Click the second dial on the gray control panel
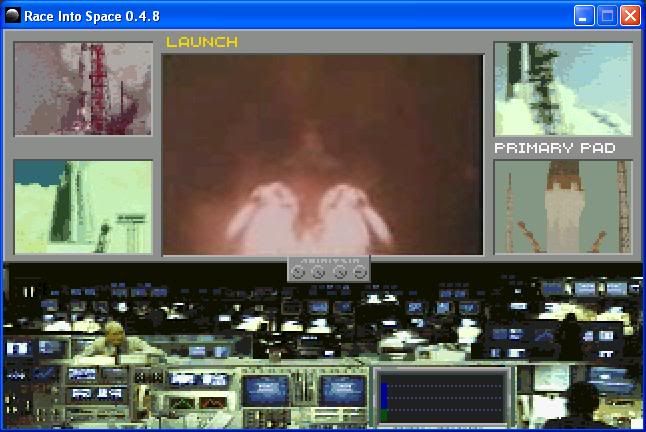Viewport: 646px width, 432px height. click(x=318, y=272)
